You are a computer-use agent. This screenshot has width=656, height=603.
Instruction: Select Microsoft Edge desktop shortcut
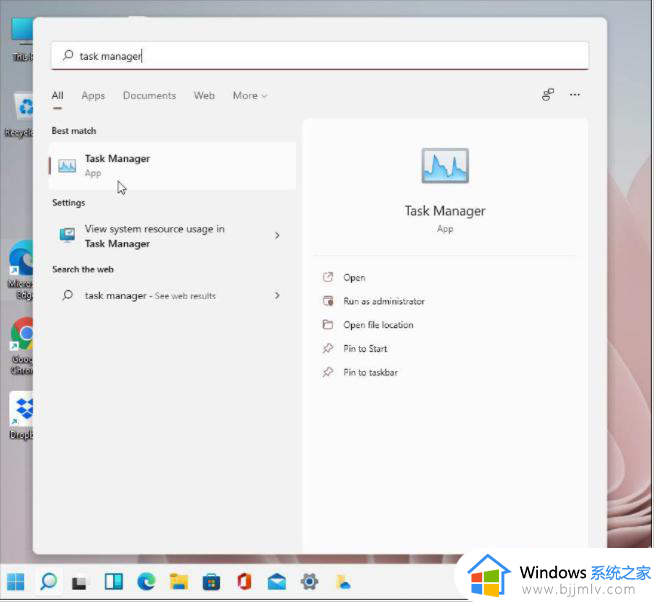coord(21,270)
